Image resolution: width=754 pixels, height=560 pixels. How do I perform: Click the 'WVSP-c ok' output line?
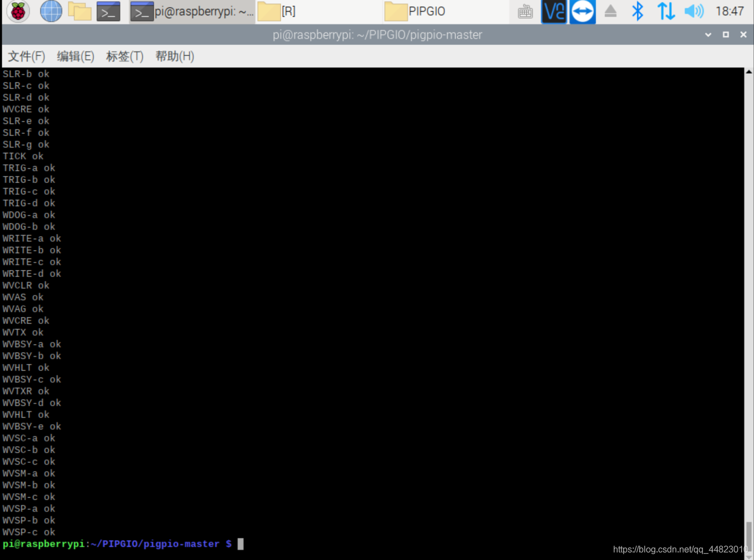(29, 532)
